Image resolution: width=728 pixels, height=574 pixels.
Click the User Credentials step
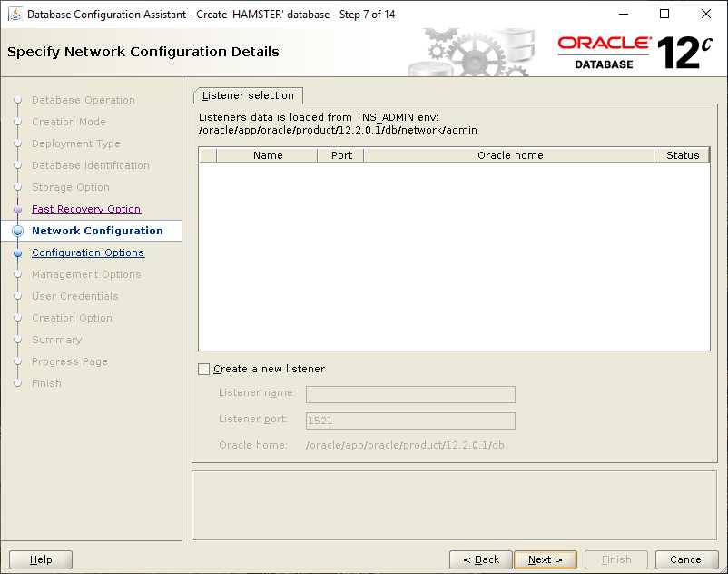(x=74, y=296)
